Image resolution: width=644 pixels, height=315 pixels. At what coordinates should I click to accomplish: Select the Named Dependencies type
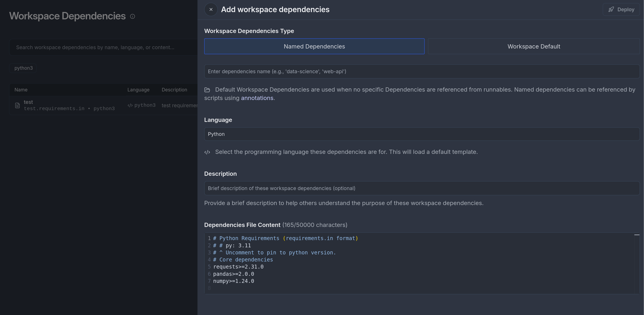[x=314, y=46]
